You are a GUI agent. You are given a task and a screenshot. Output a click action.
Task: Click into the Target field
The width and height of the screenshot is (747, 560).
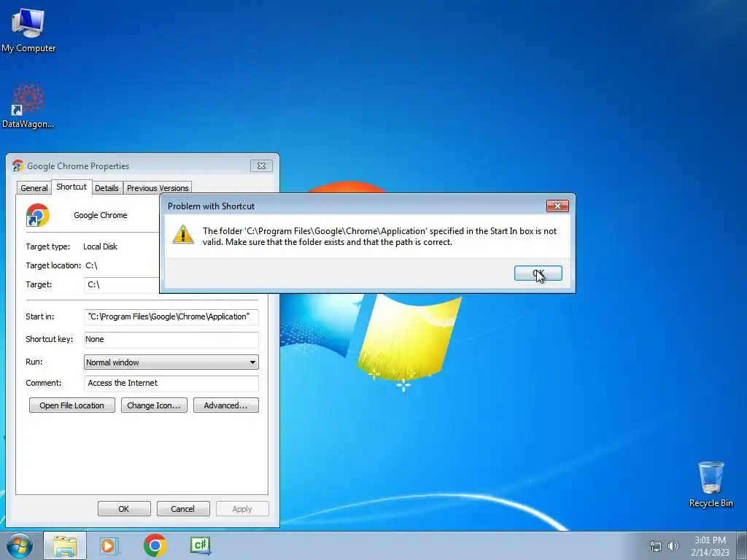[x=122, y=285]
